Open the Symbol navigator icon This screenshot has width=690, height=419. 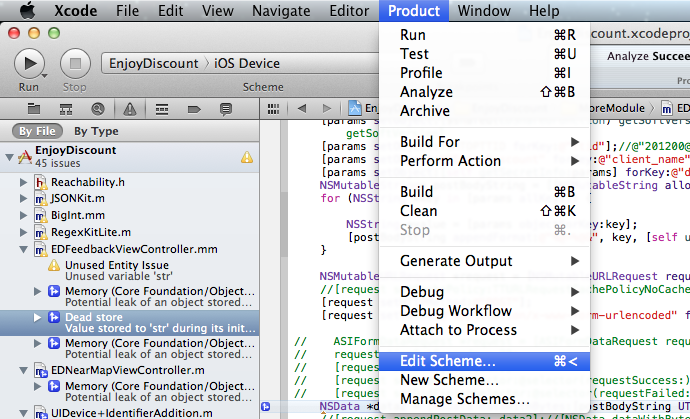pyautogui.click(x=66, y=108)
